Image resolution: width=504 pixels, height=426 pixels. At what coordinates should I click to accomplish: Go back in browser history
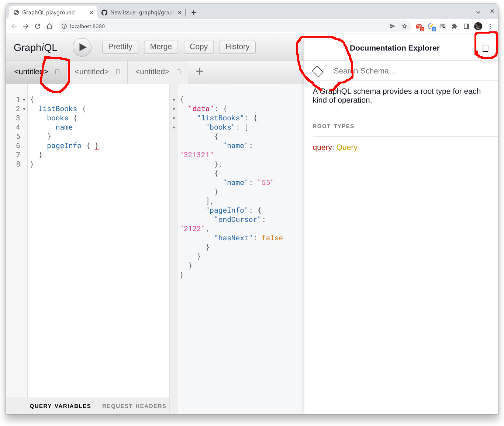click(x=14, y=26)
